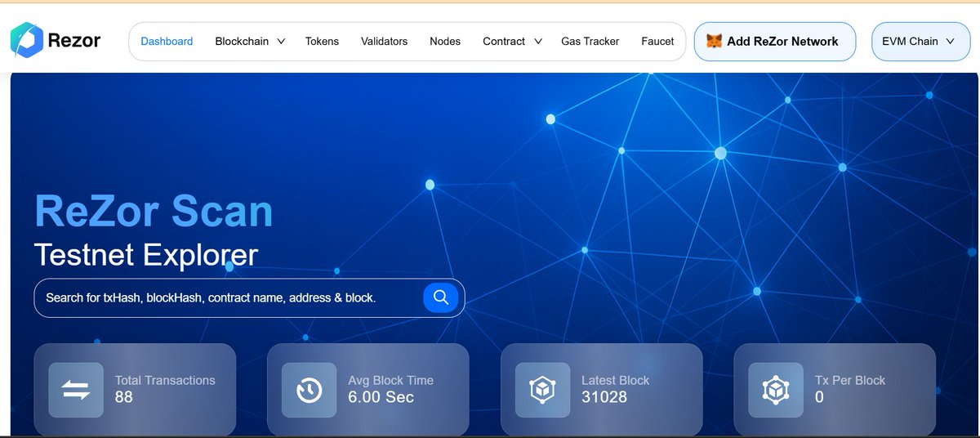Click the Latest Block cube icon

point(542,391)
